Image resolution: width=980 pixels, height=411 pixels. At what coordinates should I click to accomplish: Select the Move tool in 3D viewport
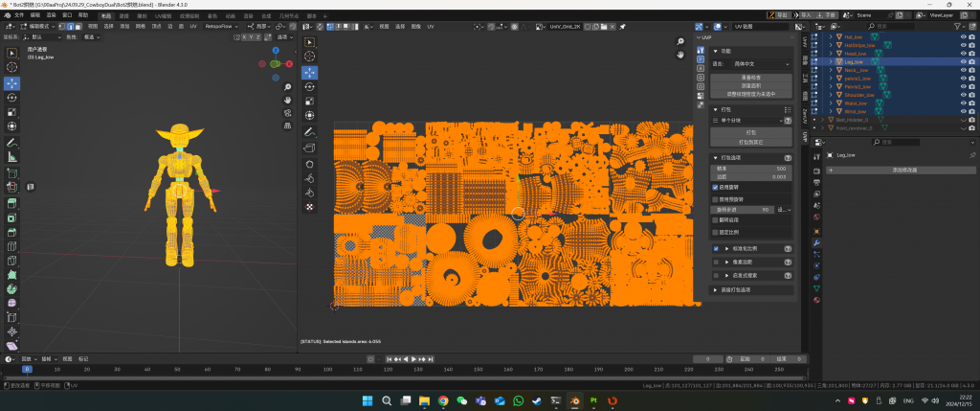12,83
